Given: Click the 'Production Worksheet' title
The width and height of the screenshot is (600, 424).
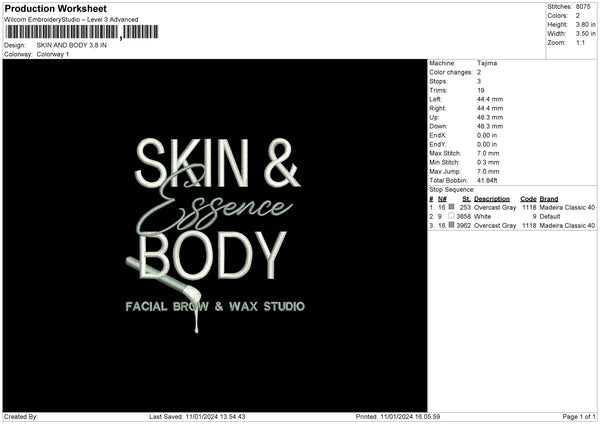Looking at the screenshot, I should coord(56,8).
